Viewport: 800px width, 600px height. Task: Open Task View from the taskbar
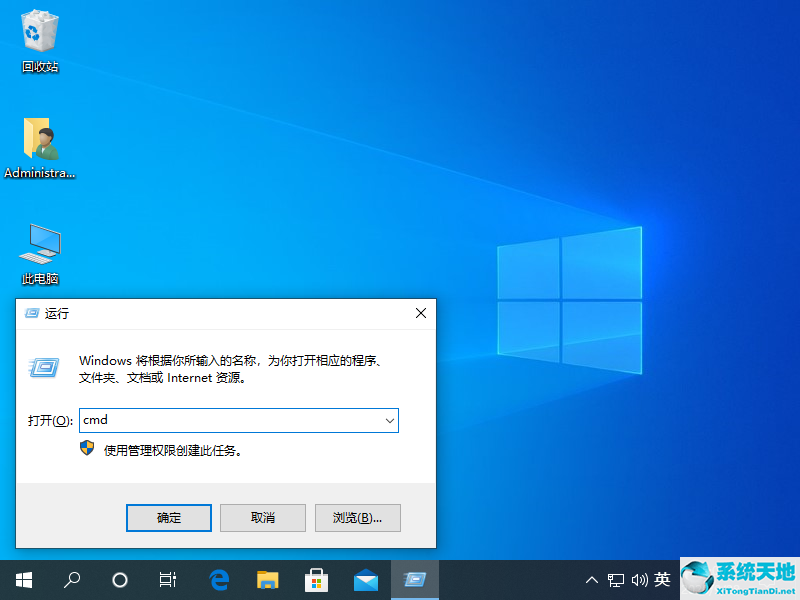tap(167, 579)
